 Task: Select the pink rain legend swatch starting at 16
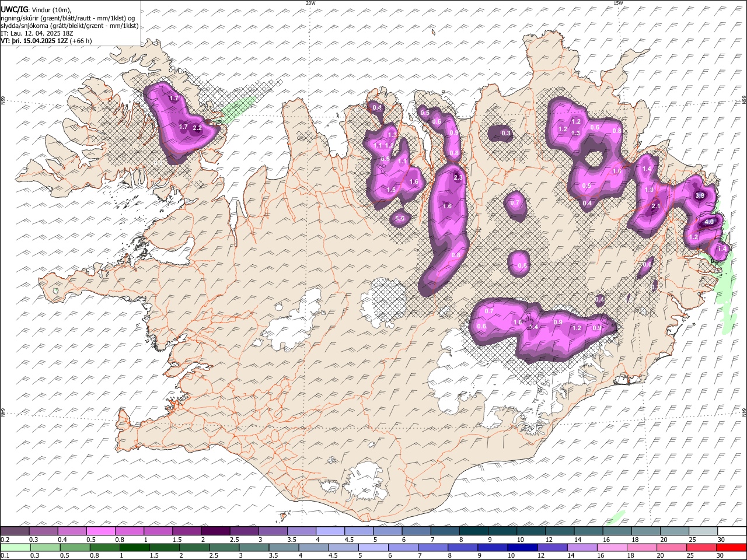613,547
